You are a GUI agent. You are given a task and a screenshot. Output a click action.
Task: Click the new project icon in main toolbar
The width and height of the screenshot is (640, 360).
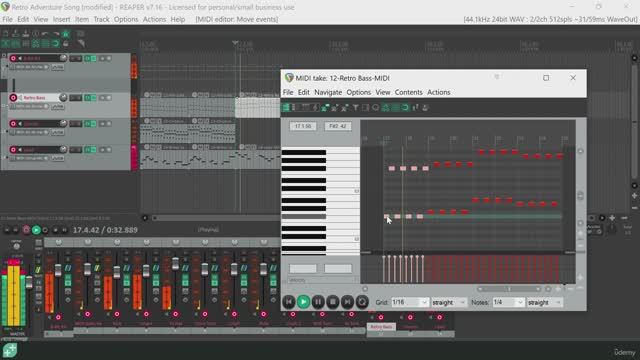(5, 34)
